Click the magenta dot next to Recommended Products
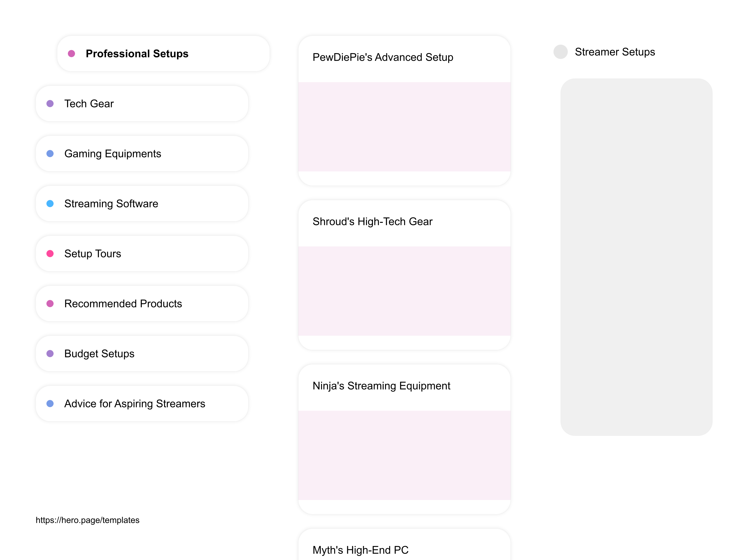This screenshot has height=560, width=748. (51, 304)
